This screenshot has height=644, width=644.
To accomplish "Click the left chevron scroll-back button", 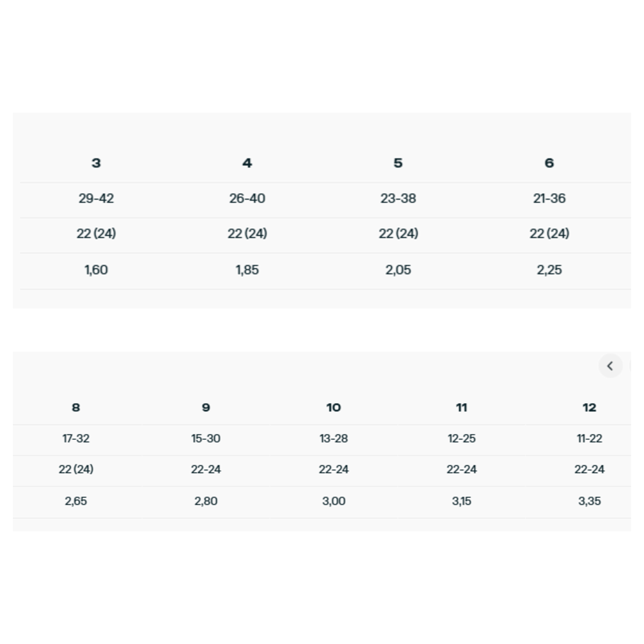I will click(x=611, y=366).
